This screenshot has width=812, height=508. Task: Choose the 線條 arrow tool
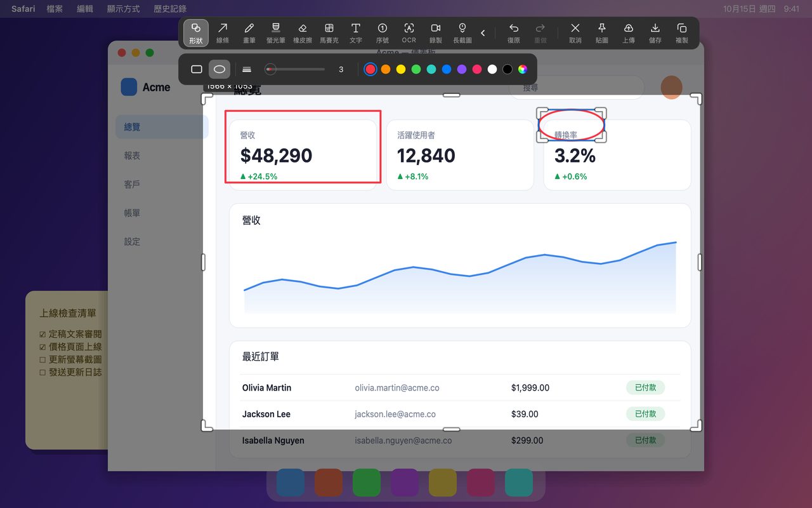(223, 33)
